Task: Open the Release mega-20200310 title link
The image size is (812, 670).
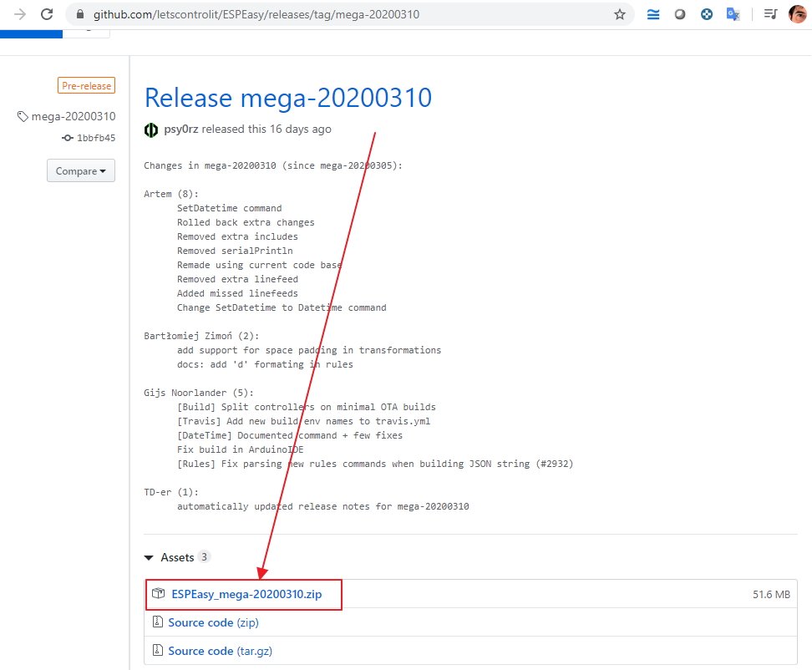Action: [287, 98]
